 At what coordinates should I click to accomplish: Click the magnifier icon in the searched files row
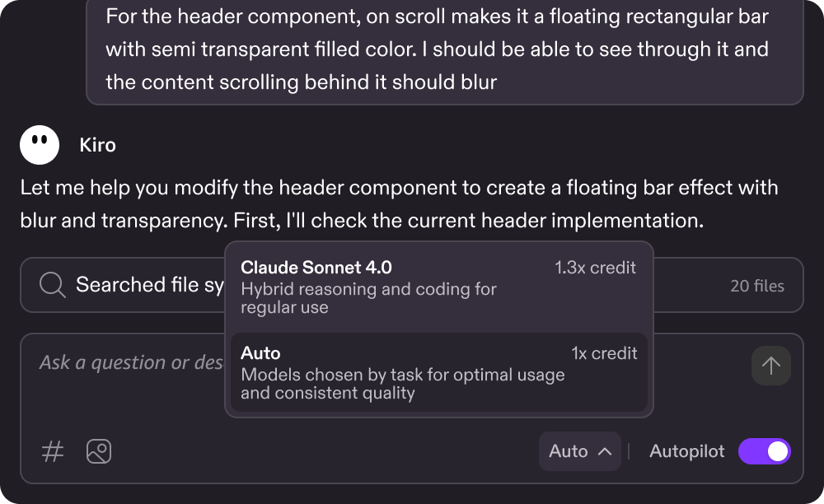[52, 284]
